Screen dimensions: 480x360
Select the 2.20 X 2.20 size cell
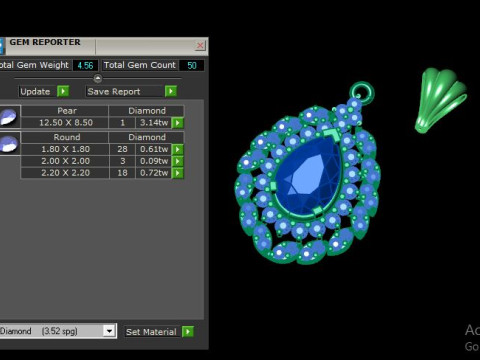point(65,173)
